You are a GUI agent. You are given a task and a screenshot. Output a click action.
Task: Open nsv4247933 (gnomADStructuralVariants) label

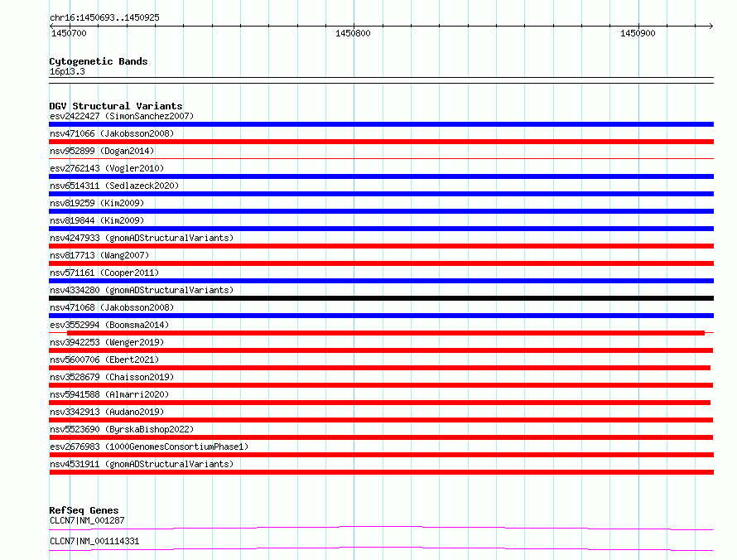pyautogui.click(x=142, y=238)
